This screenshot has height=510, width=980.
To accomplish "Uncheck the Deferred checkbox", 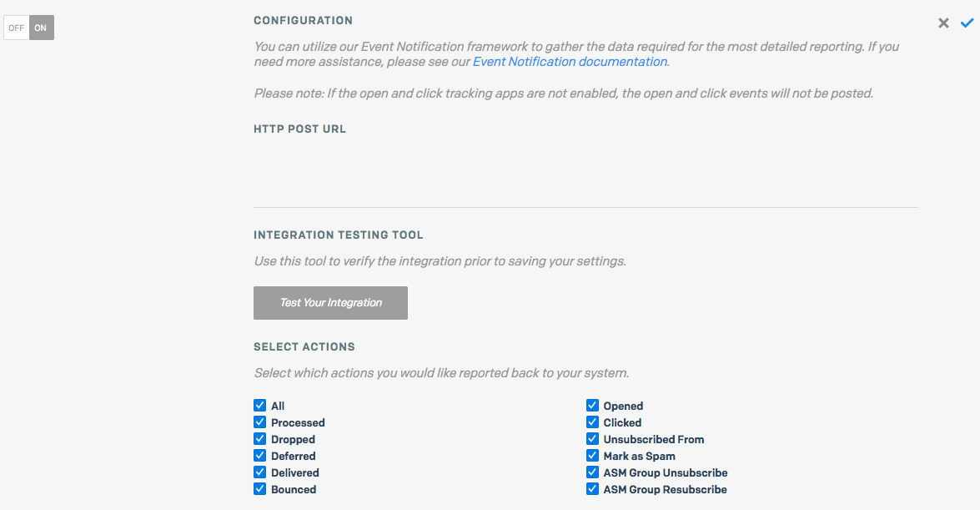I will [x=259, y=456].
